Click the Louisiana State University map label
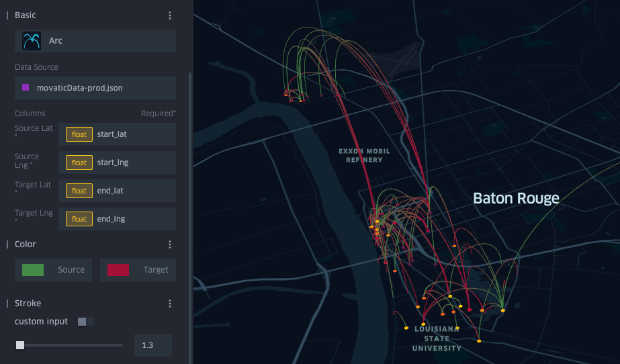This screenshot has width=620, height=364. pos(437,338)
